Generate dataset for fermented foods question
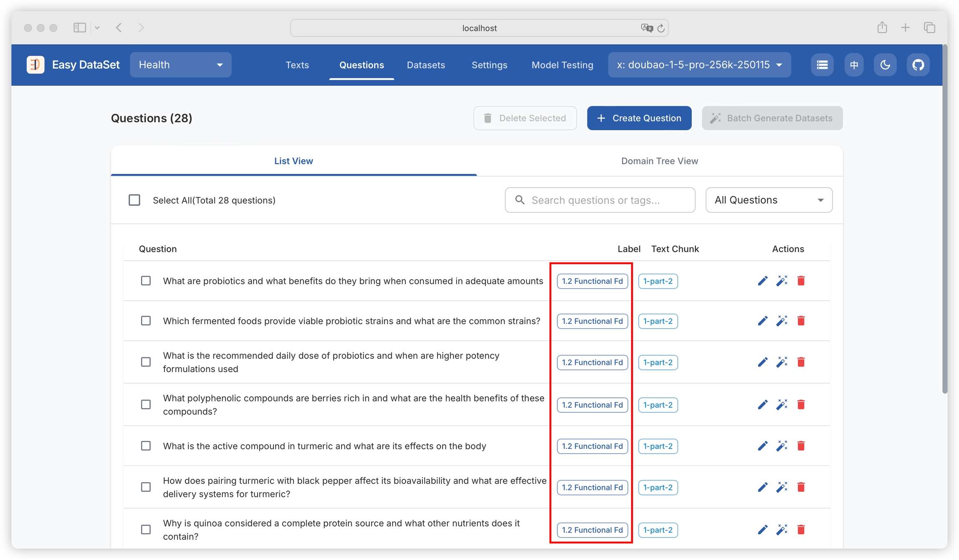This screenshot has width=959, height=560. (x=782, y=321)
